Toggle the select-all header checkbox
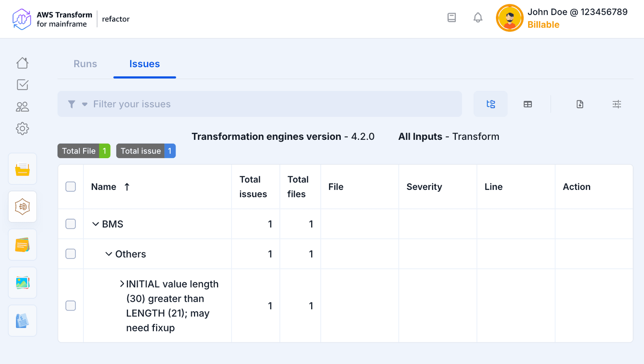The width and height of the screenshot is (644, 364). tap(71, 187)
